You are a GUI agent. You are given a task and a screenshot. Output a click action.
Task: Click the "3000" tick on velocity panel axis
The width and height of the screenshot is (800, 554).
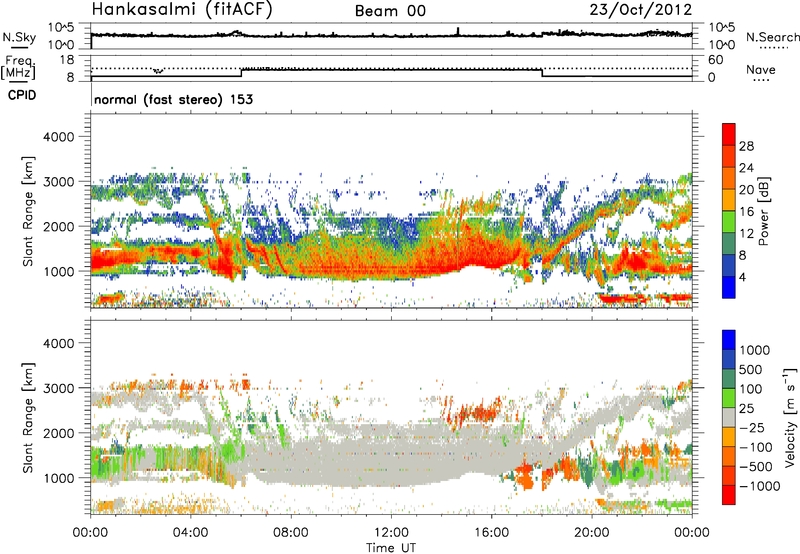pos(58,388)
